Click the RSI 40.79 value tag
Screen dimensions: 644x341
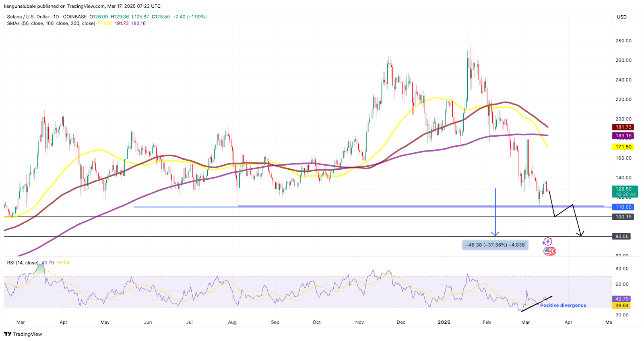(x=622, y=299)
